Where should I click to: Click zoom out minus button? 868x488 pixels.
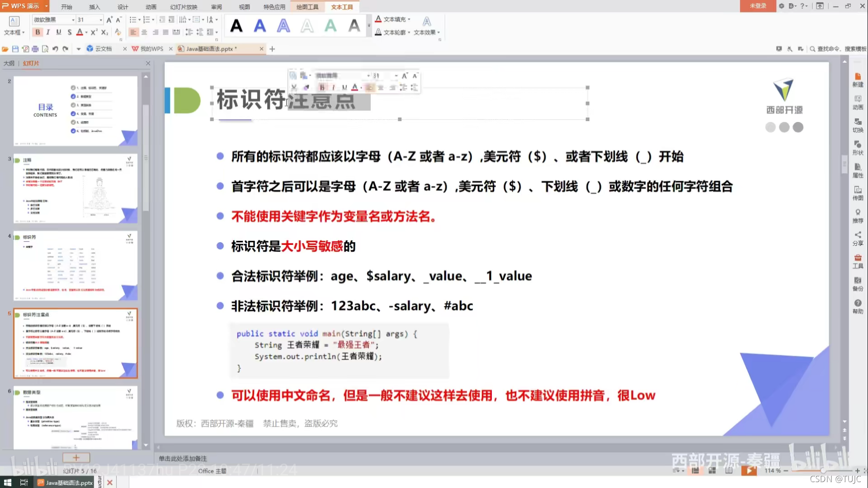pos(786,471)
